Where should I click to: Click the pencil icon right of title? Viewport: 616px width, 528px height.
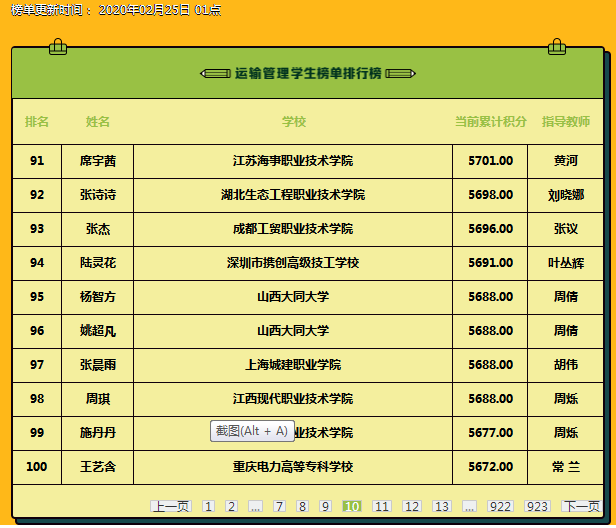pos(400,73)
